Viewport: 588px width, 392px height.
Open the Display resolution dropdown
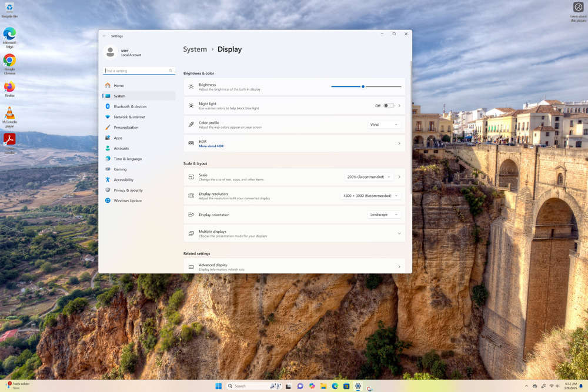point(370,196)
